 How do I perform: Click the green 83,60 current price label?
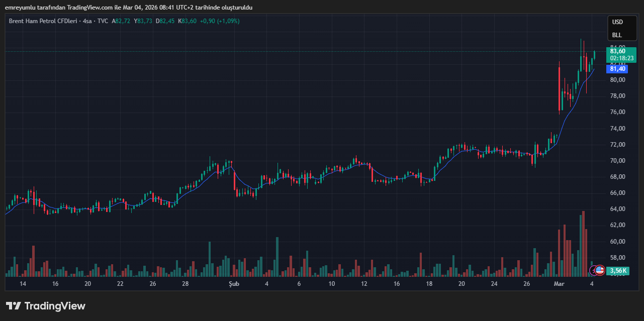coord(617,51)
